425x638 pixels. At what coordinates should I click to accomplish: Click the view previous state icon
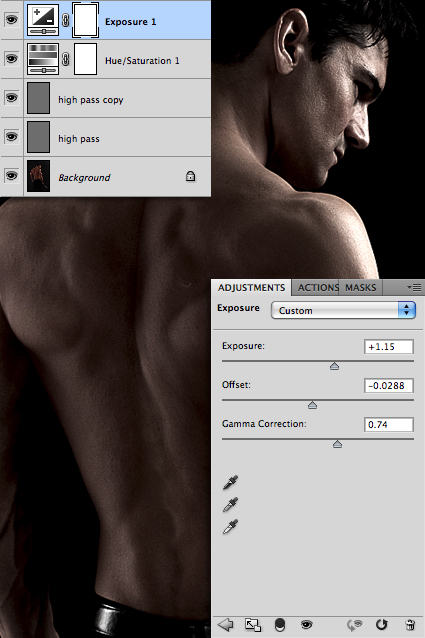pos(354,625)
